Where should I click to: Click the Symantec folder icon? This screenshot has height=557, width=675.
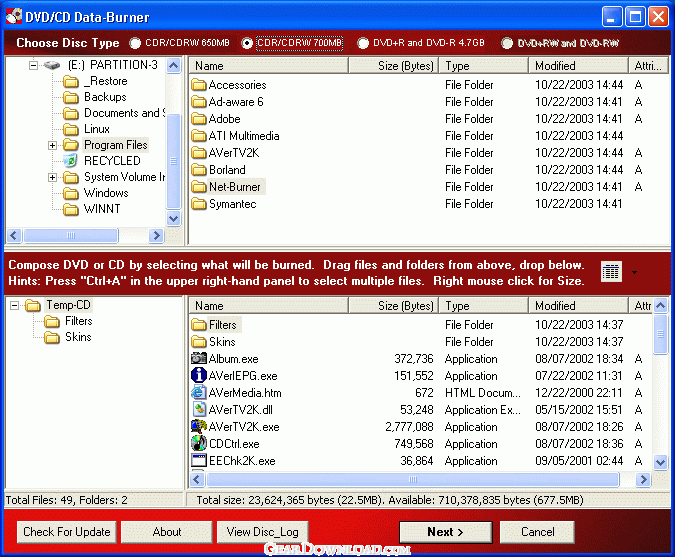[x=198, y=204]
